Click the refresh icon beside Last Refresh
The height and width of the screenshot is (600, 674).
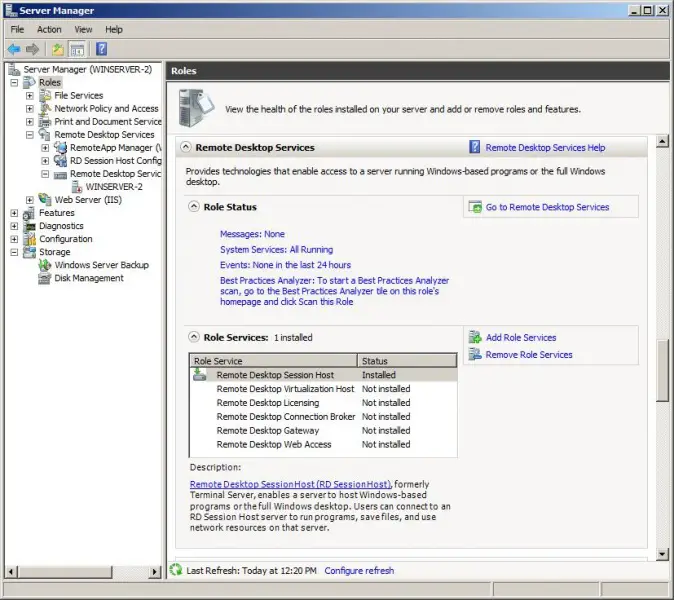[x=176, y=570]
